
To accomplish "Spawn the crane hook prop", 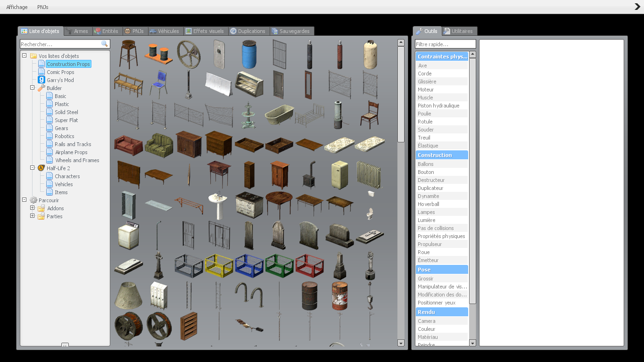I will tap(370, 296).
